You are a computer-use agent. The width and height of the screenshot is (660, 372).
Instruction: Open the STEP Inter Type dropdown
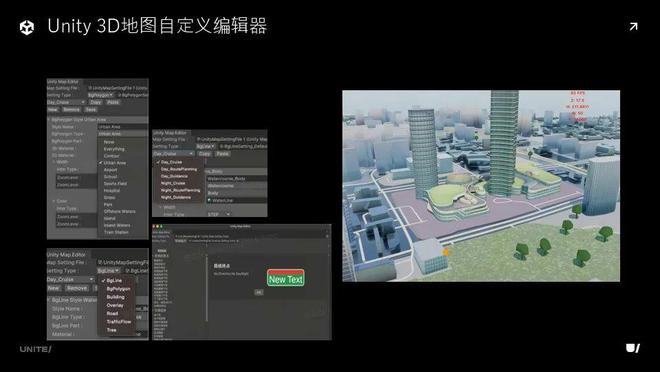219,214
